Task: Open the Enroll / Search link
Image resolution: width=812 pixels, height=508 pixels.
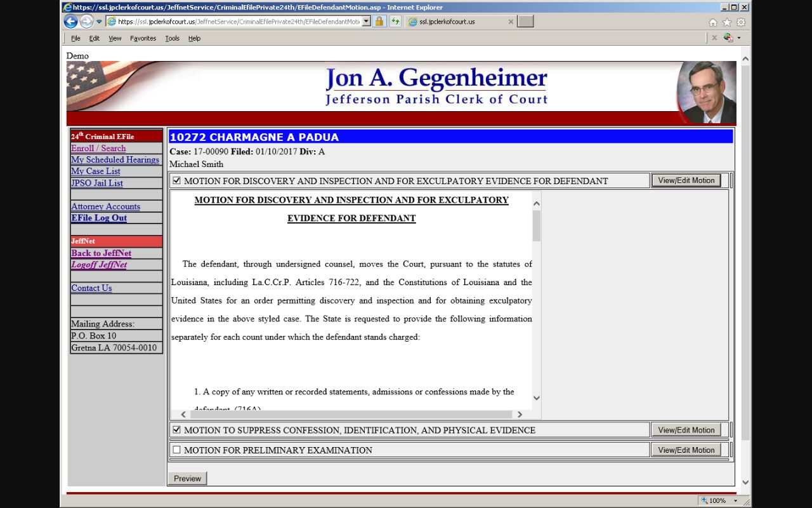Action: pos(98,148)
